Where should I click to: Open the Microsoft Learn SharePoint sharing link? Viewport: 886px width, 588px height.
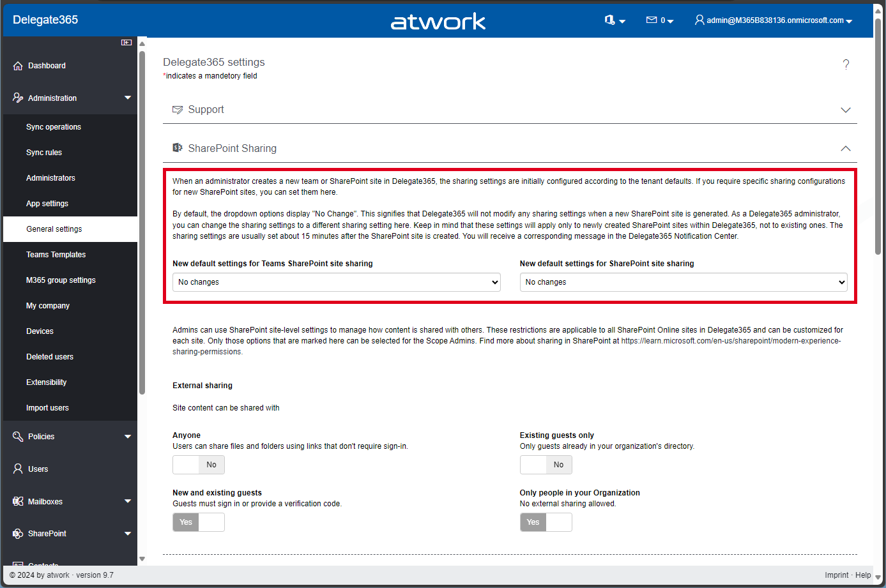pyautogui.click(x=730, y=341)
